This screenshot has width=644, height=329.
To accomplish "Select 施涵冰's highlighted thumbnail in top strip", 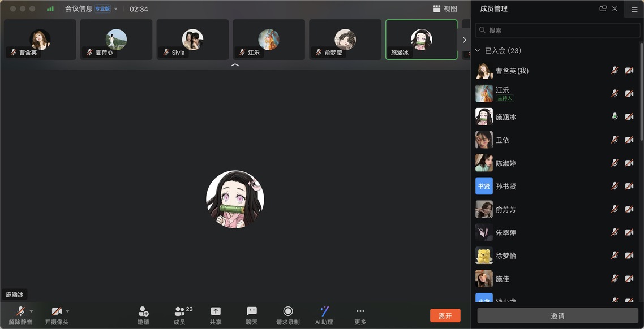I will [422, 40].
